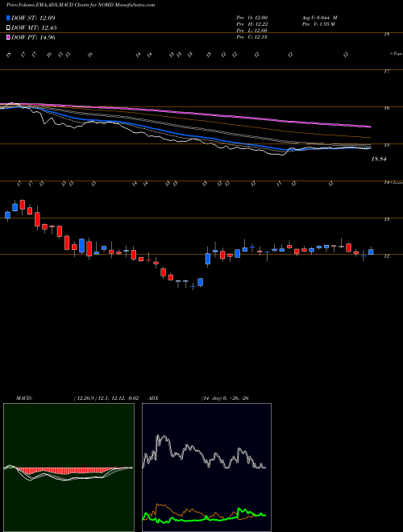Select the ADX '(14 day) 6, +26, -26' values
Screen dimensions: 403x532
tap(224, 398)
